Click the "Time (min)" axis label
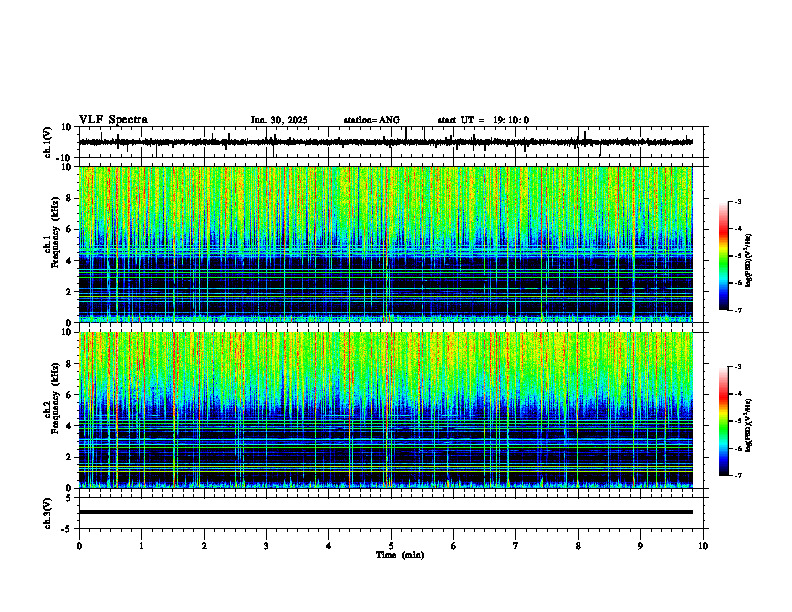This screenshot has width=792, height=612. pos(400,555)
